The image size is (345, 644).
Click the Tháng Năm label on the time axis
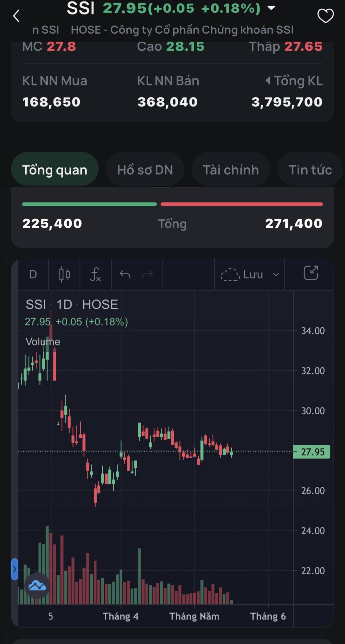coord(194,616)
